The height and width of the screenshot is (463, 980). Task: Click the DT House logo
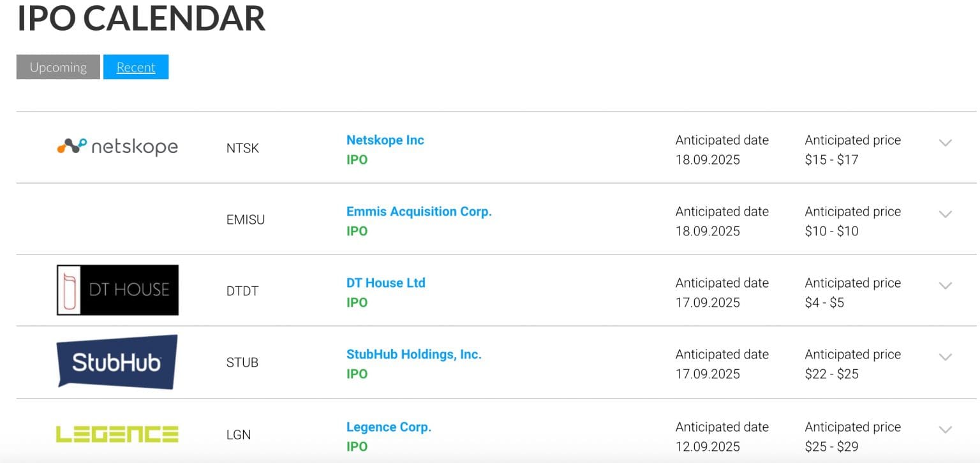tap(117, 290)
